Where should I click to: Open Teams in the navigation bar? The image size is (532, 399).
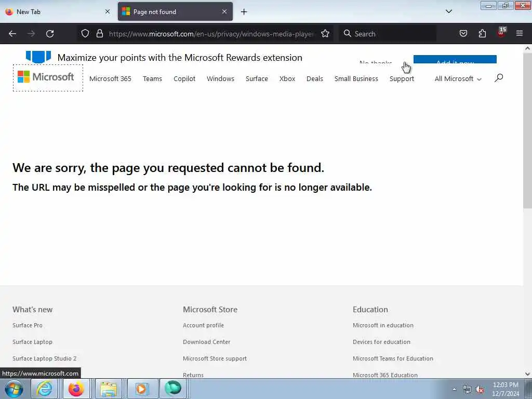pos(152,79)
